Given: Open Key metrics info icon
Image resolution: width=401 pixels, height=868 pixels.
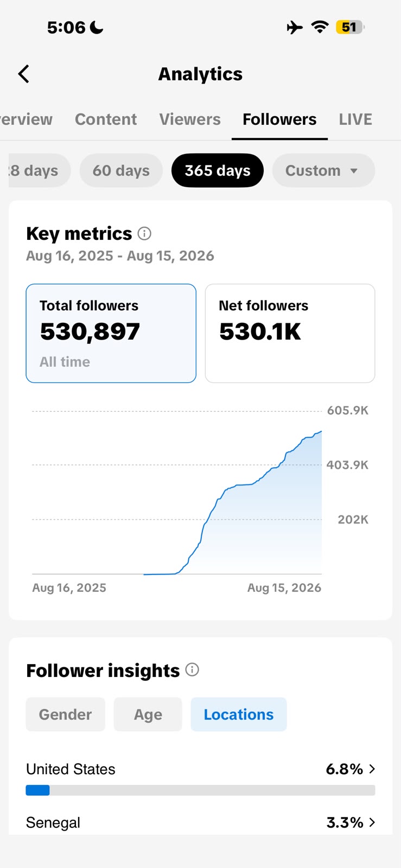Looking at the screenshot, I should tap(144, 233).
